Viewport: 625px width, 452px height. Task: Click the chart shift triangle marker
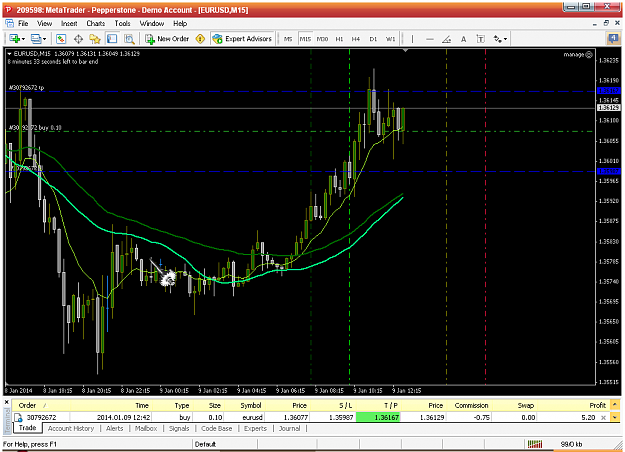click(x=405, y=51)
